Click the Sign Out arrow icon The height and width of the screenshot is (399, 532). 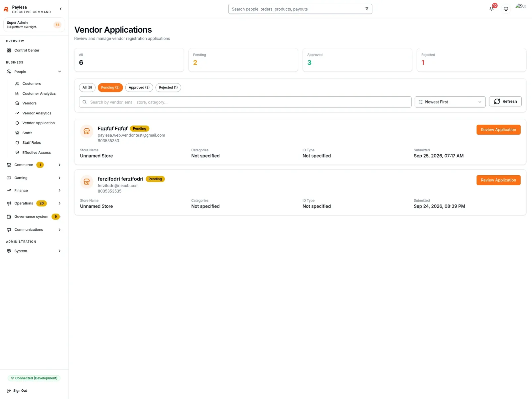click(9, 391)
